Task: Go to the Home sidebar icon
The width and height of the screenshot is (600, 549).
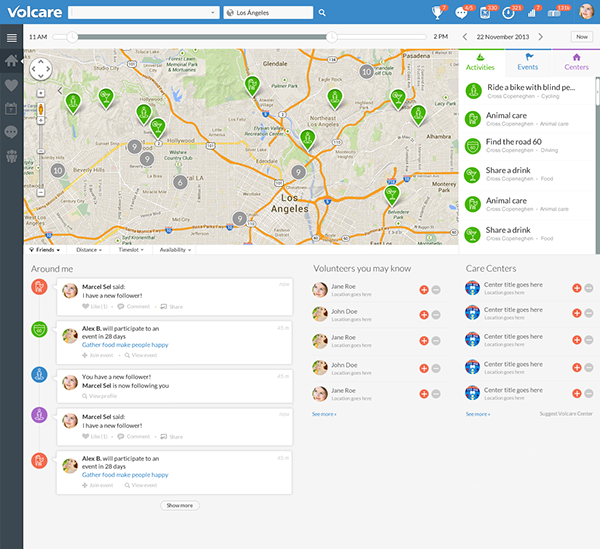Action: 11,60
